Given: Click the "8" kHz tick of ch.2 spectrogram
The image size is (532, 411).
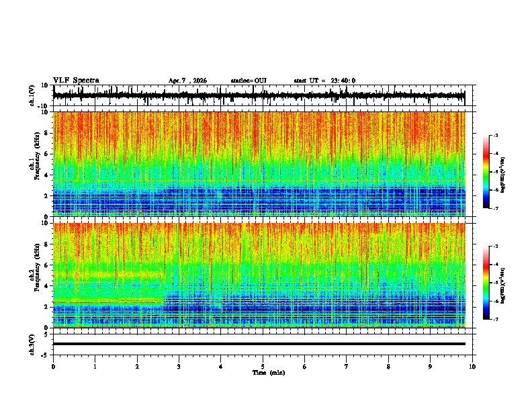Looking at the screenshot, I should pos(46,244).
